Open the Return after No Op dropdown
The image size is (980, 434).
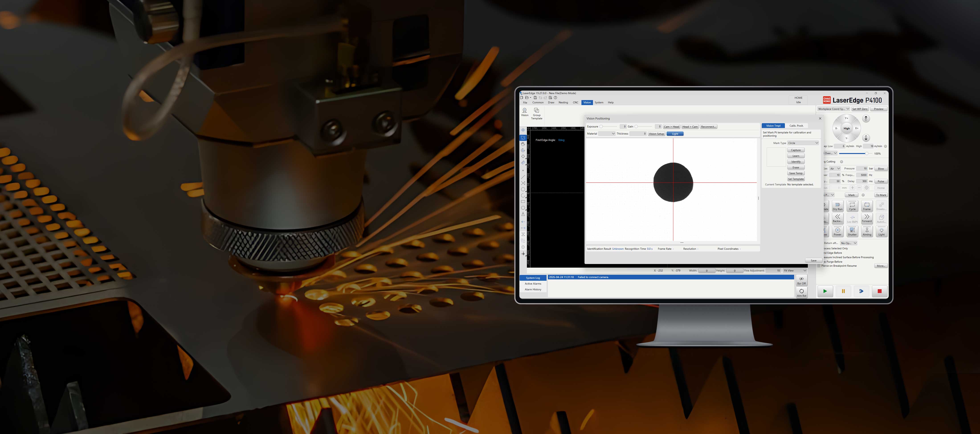849,243
